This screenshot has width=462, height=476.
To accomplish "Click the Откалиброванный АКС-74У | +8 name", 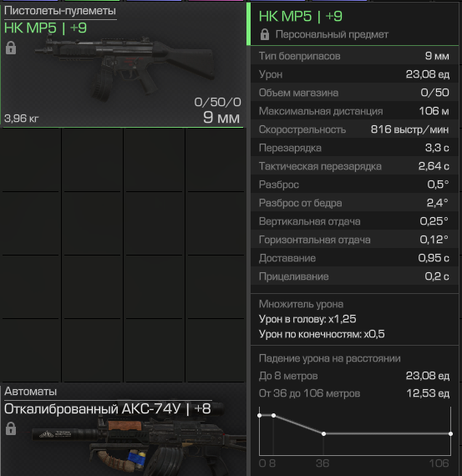I will [108, 409].
